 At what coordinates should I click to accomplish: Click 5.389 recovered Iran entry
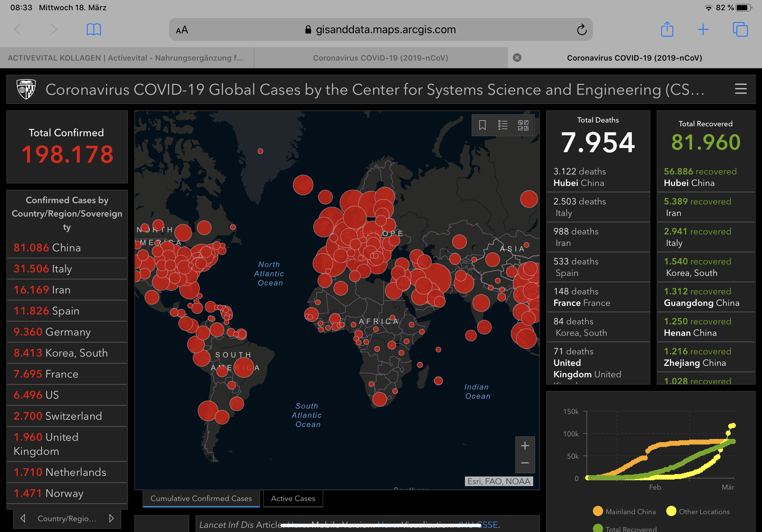(x=706, y=207)
